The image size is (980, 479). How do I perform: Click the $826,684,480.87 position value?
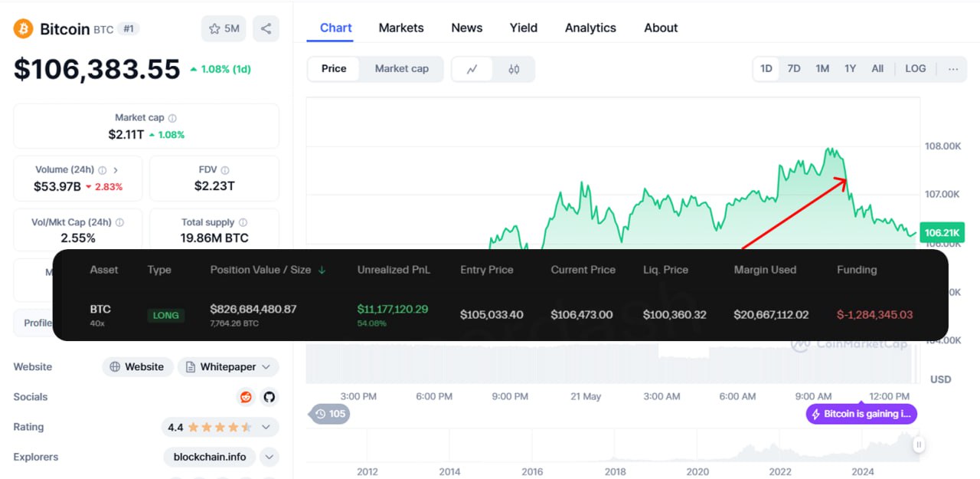point(253,309)
